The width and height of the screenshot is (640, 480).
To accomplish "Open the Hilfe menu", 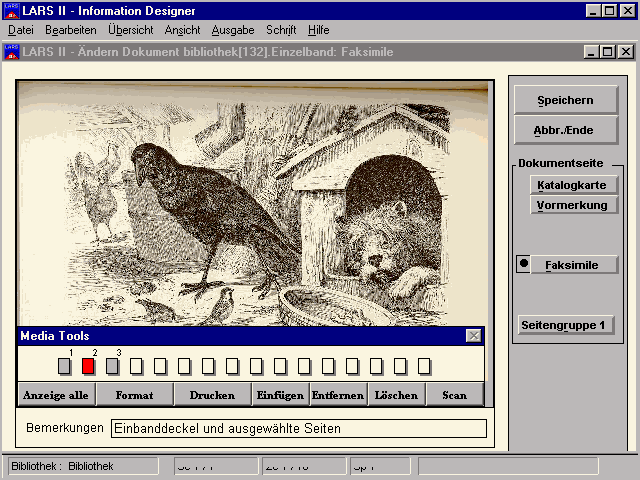I will [x=319, y=30].
